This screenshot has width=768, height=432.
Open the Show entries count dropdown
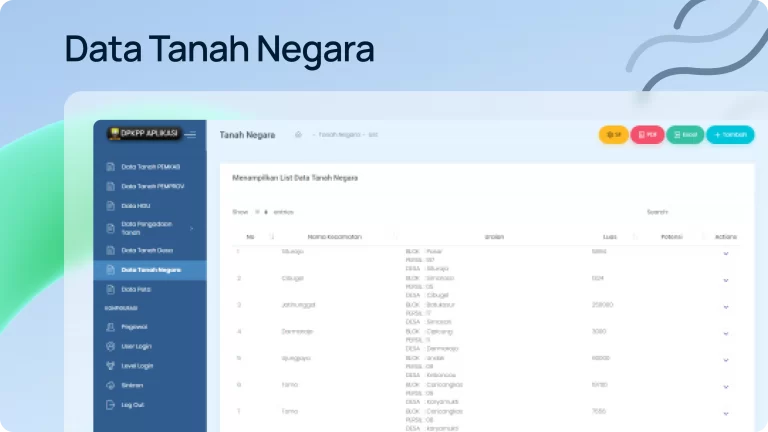coord(261,212)
